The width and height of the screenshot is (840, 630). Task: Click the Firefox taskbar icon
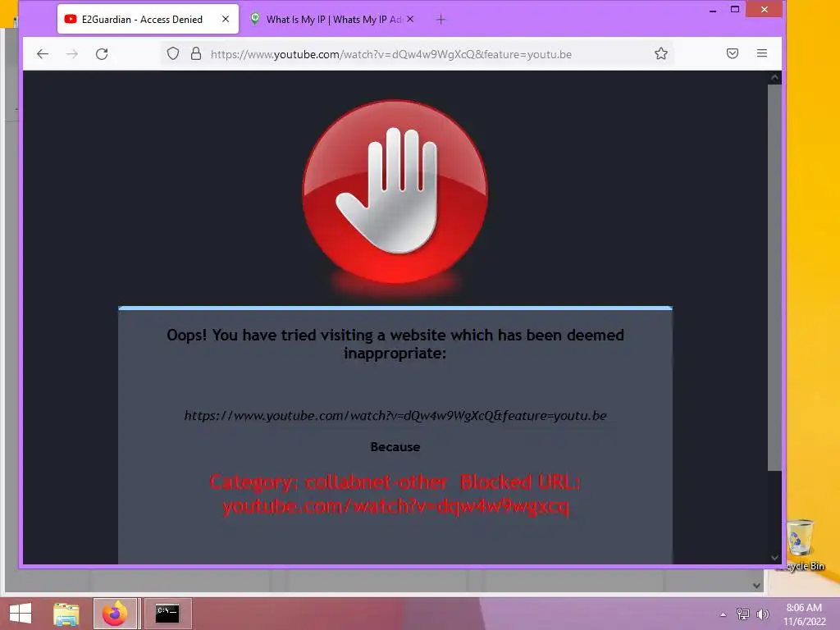pyautogui.click(x=115, y=614)
